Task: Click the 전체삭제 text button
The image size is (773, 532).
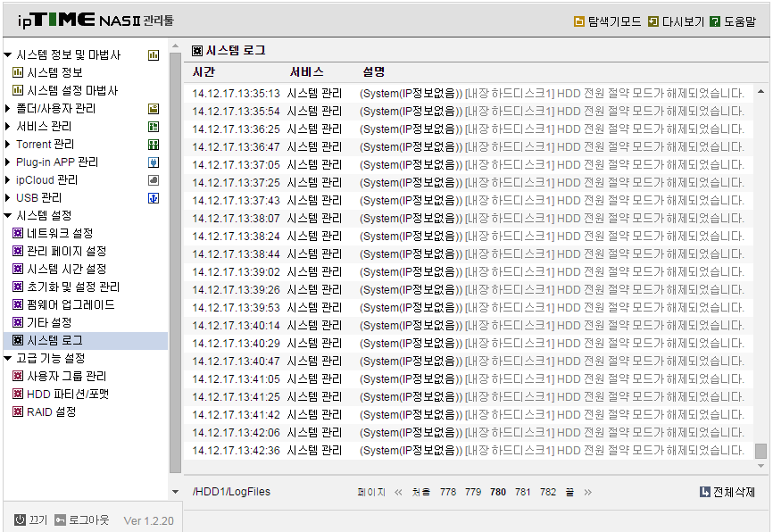Action: coord(734,492)
